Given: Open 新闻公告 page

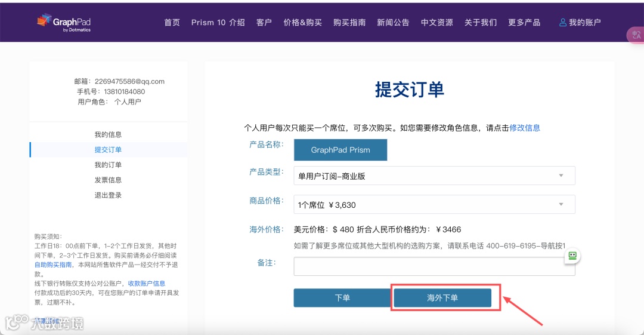Looking at the screenshot, I should [x=393, y=23].
